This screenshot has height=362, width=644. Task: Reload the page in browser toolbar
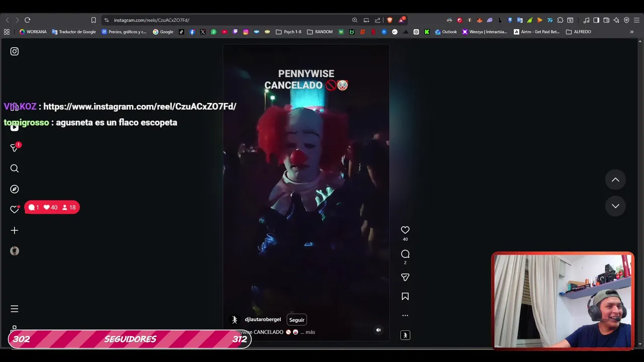27,20
